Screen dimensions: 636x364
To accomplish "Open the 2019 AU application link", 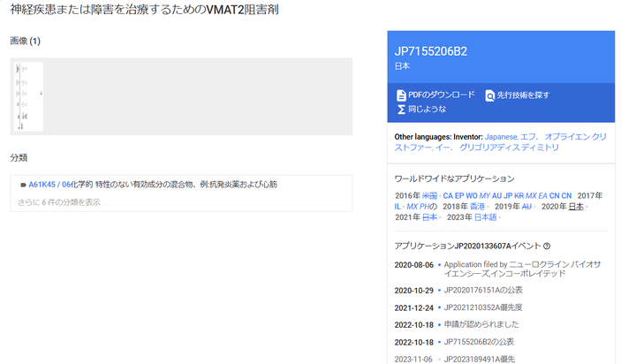I will [x=526, y=207].
